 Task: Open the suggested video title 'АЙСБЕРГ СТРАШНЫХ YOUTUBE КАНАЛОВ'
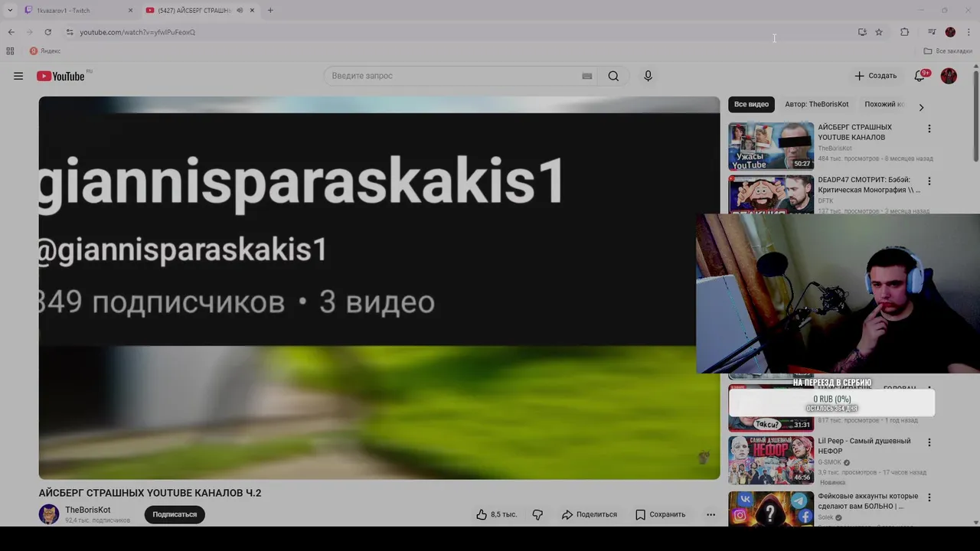coord(854,132)
